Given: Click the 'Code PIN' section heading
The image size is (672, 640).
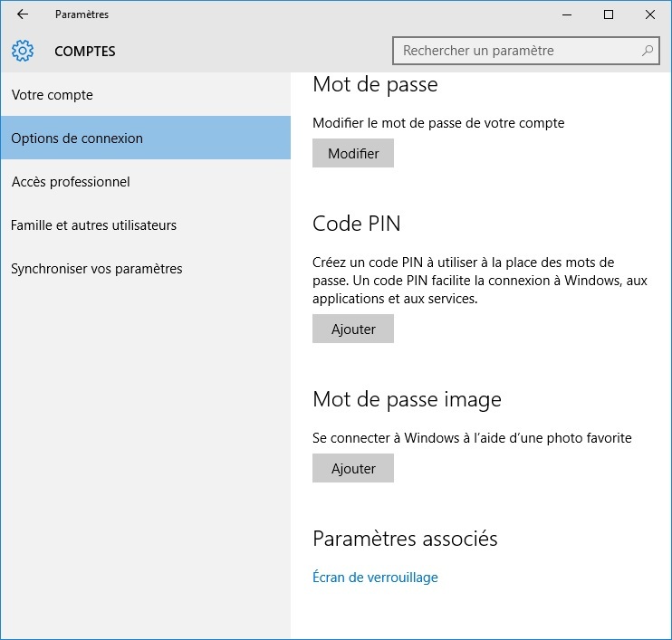Looking at the screenshot, I should point(357,224).
